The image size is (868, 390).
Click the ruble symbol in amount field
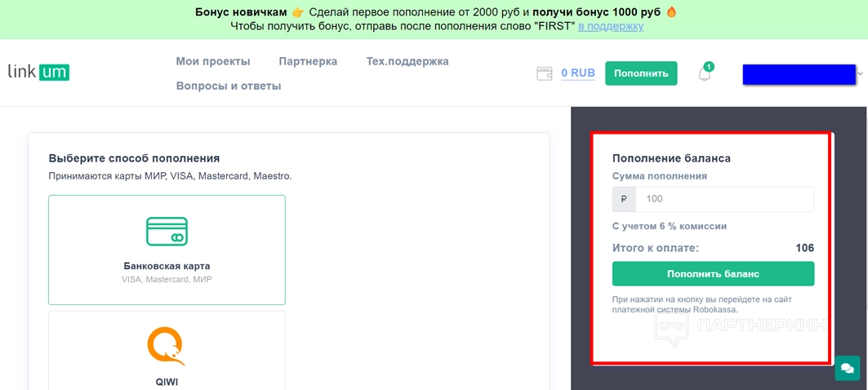[624, 199]
